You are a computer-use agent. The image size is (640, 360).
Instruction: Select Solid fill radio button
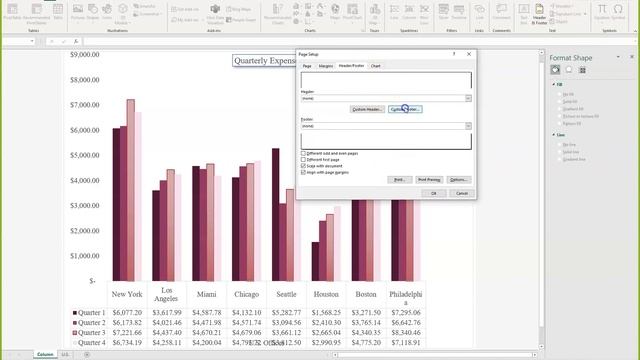coord(560,102)
